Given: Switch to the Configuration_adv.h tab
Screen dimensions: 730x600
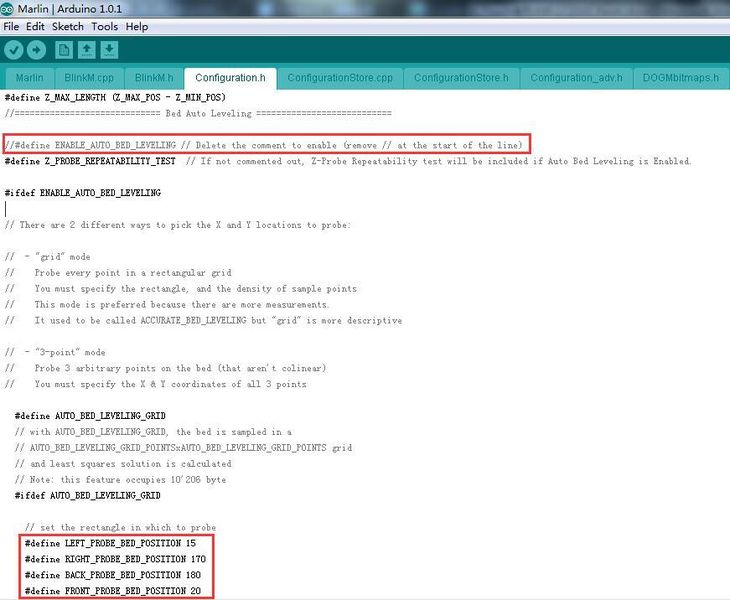Looking at the screenshot, I should point(576,78).
